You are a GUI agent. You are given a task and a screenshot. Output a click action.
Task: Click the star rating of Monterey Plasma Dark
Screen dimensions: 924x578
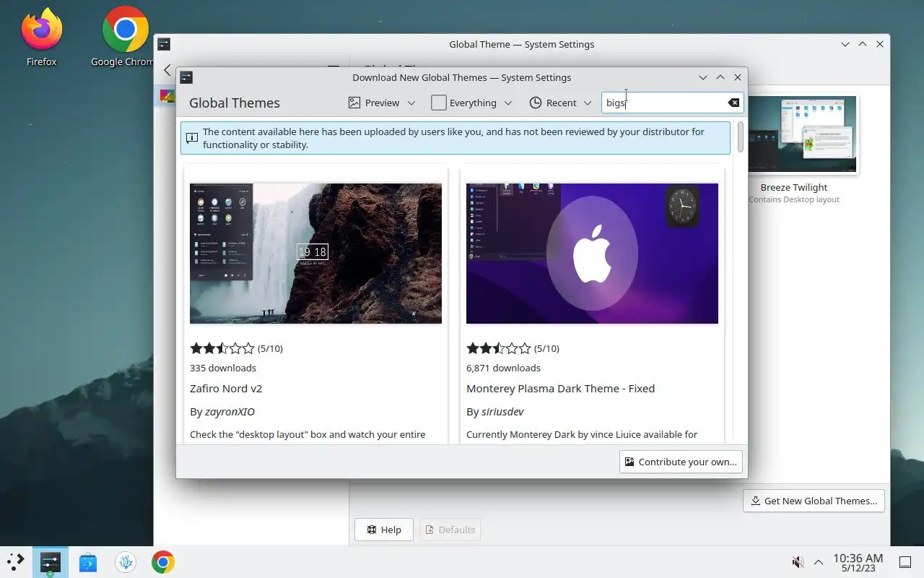pyautogui.click(x=499, y=348)
